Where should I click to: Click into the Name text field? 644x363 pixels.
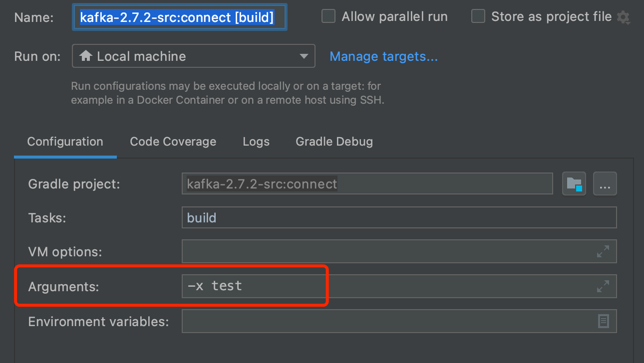(x=180, y=18)
